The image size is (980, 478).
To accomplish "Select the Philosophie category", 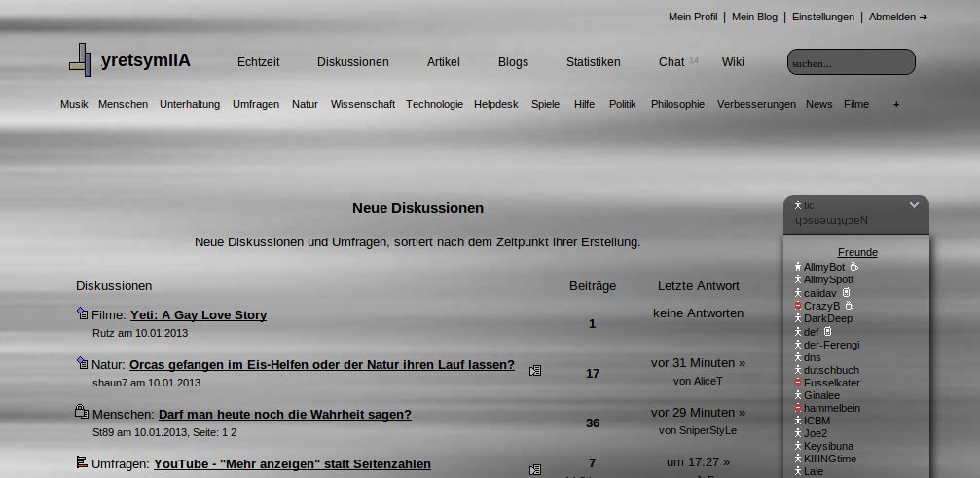I will click(x=677, y=104).
